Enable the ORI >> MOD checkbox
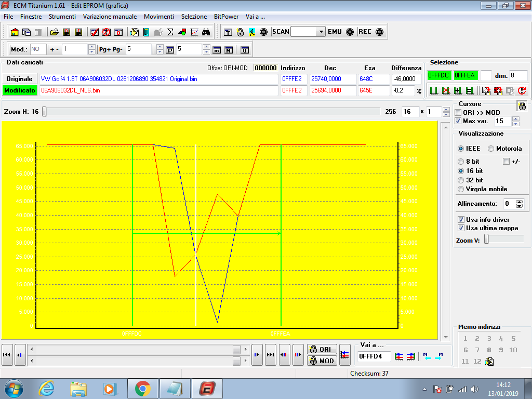532x399 pixels. click(x=458, y=113)
